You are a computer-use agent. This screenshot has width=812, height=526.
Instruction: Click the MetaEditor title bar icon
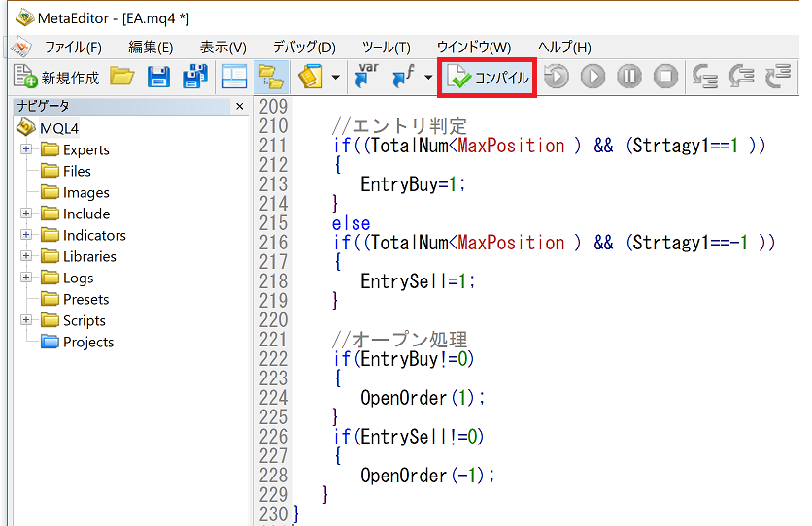pos(24,18)
